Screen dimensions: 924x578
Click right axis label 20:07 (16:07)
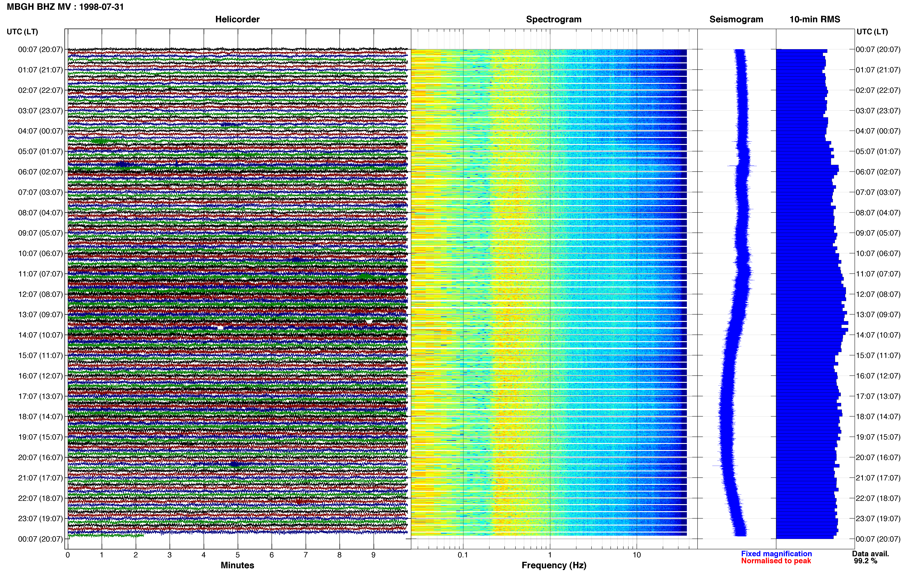click(x=878, y=458)
